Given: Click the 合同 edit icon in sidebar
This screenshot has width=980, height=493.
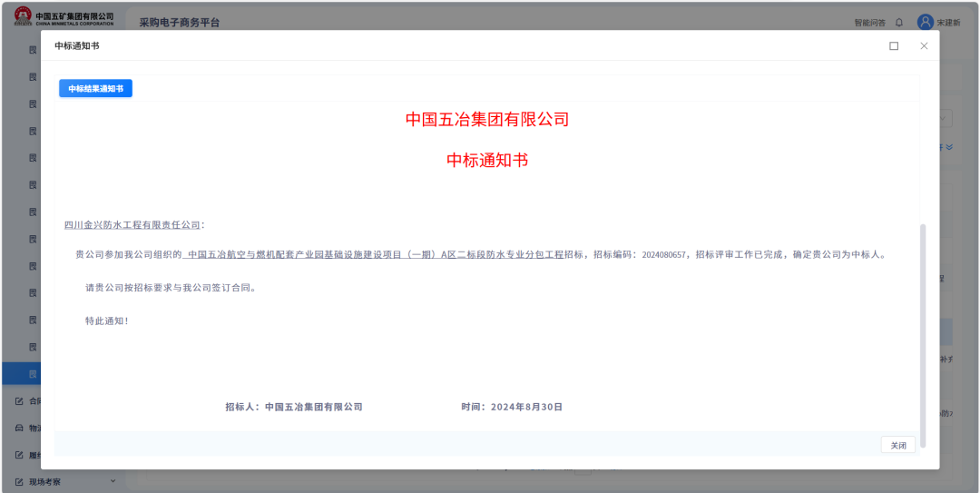Looking at the screenshot, I should point(19,400).
